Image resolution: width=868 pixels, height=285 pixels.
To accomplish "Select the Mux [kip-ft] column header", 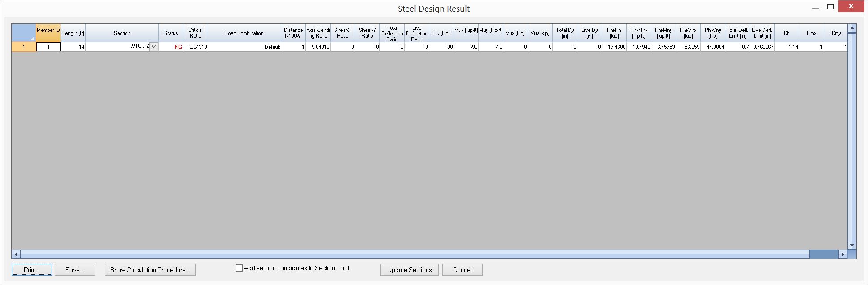I will [x=466, y=33].
